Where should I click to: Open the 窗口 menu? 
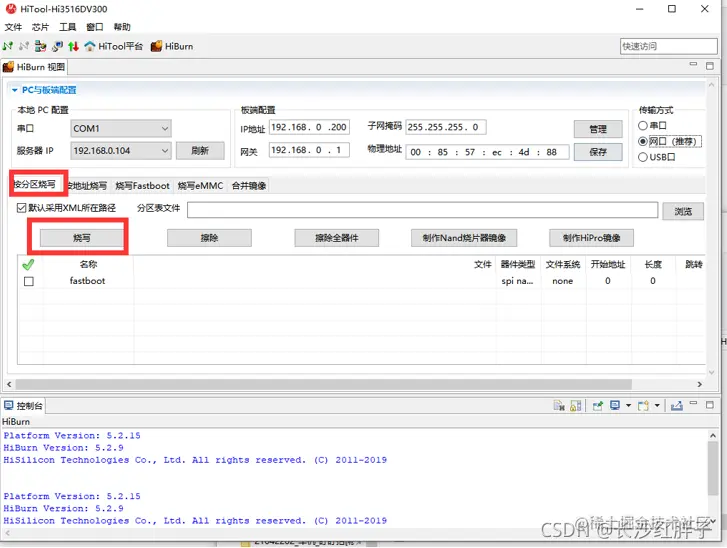click(95, 27)
